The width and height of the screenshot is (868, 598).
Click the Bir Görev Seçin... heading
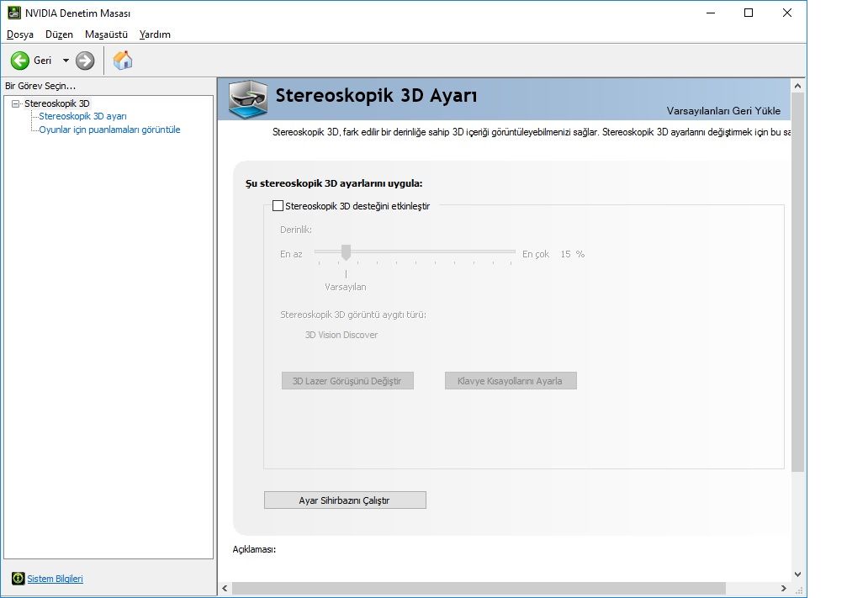[x=40, y=86]
